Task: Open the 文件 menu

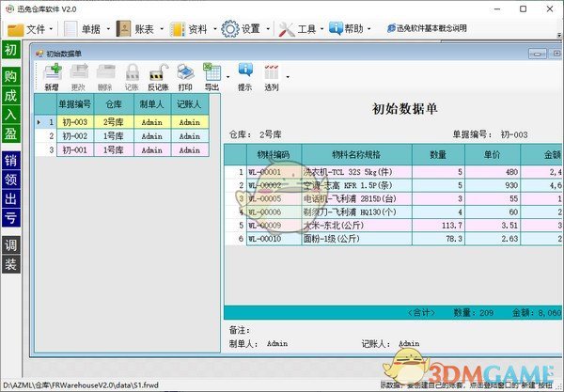Action: point(30,29)
